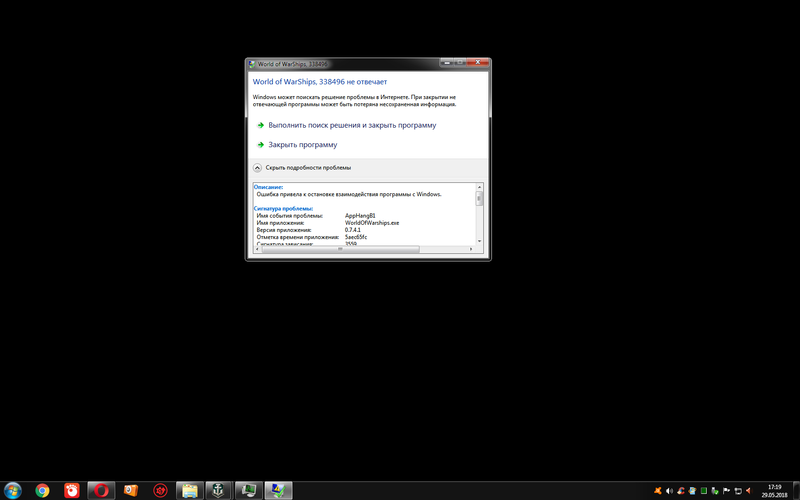The height and width of the screenshot is (500, 800).
Task: Switch to World of Warships anchor taskbar icon
Action: (218, 491)
